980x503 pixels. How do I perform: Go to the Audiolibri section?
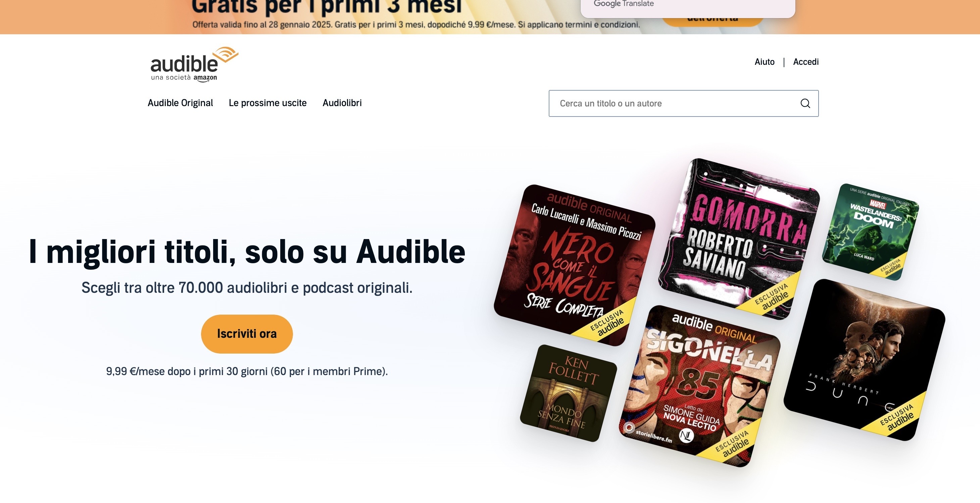342,103
